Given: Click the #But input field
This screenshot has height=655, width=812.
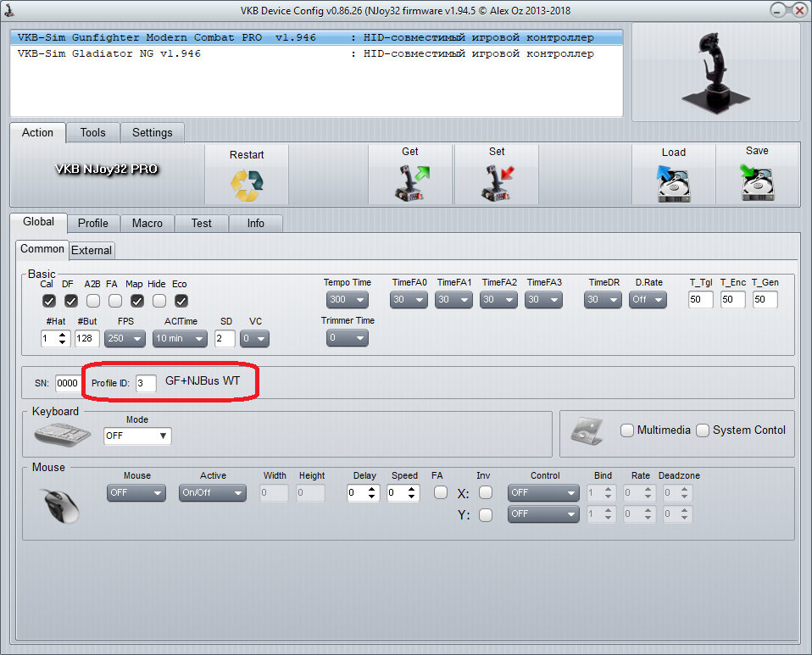Looking at the screenshot, I should coord(87,338).
